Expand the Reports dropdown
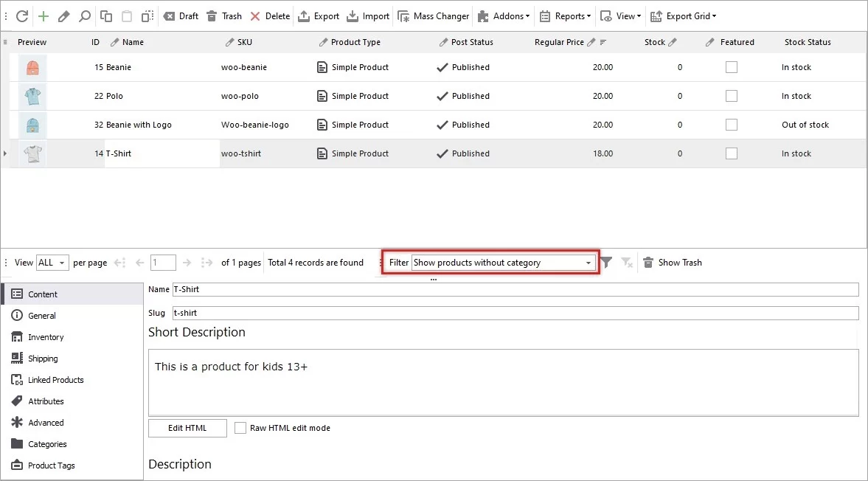The height and width of the screenshot is (481, 868). click(566, 15)
